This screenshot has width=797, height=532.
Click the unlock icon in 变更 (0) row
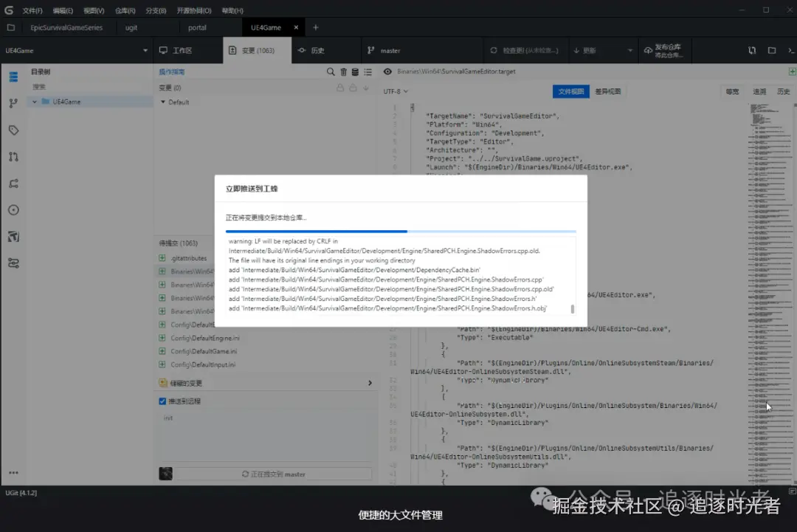[353, 87]
